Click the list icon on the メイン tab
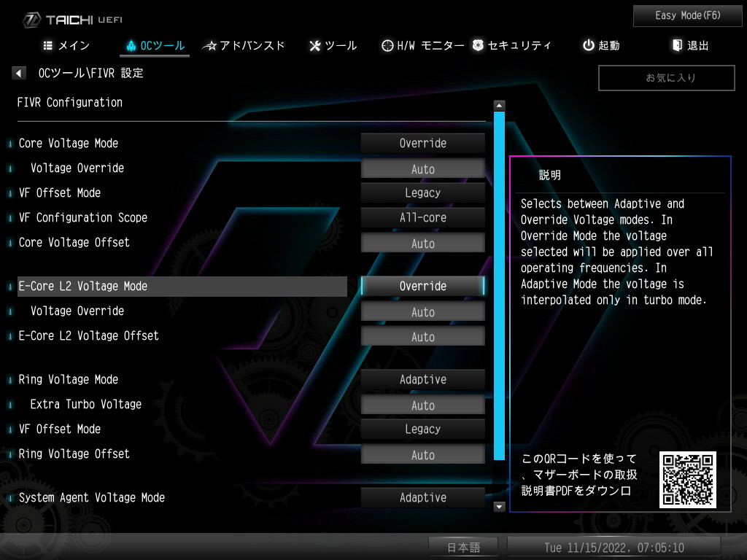The height and width of the screenshot is (560, 747). coord(47,45)
